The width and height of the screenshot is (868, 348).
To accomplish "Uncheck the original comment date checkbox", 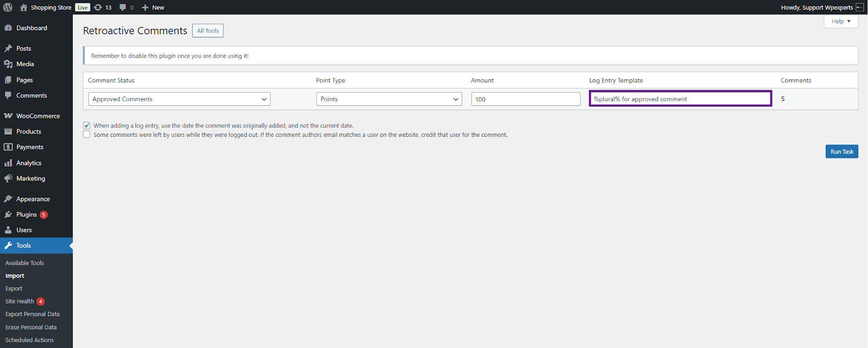I will [x=87, y=125].
